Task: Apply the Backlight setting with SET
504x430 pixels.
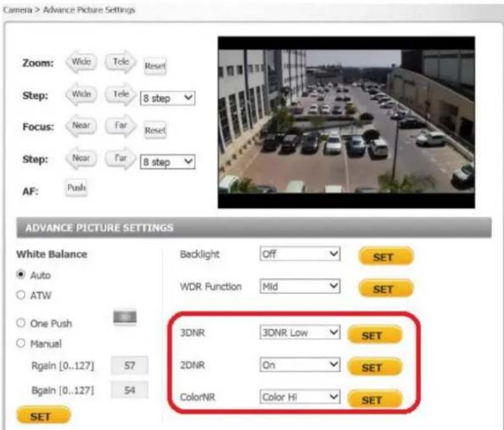Action: (385, 256)
